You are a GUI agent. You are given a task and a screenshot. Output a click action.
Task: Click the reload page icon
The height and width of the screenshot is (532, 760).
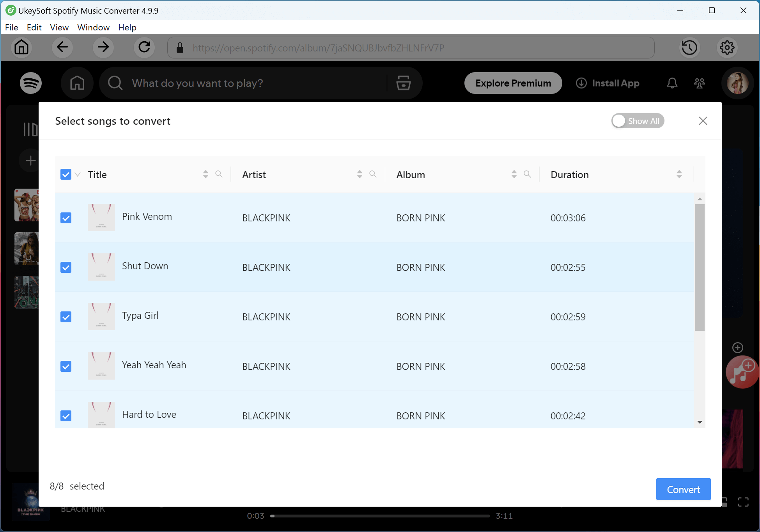point(144,48)
